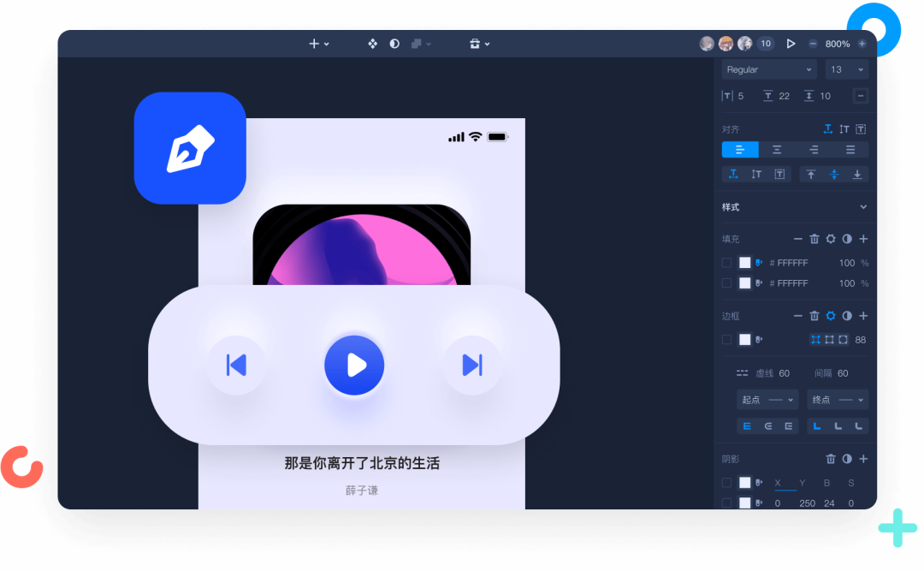Open the gear settings in 填充 section
Viewport: 924px width, 571px height.
[831, 239]
